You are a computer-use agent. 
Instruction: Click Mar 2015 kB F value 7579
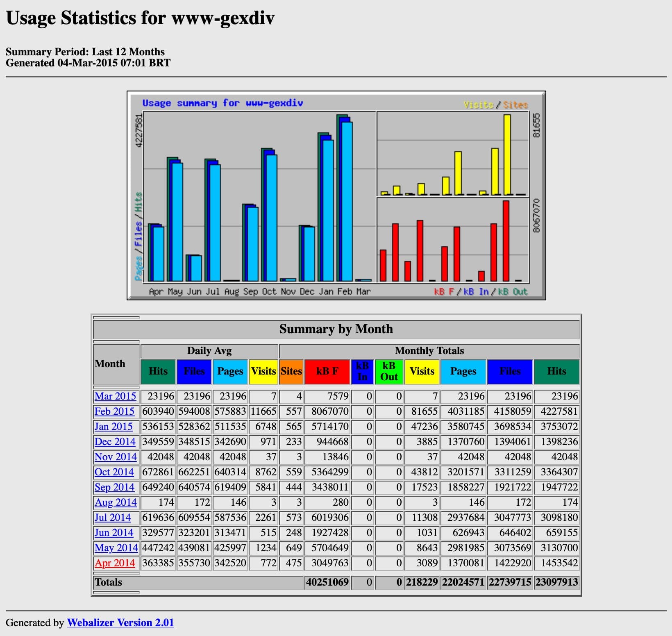pos(338,396)
